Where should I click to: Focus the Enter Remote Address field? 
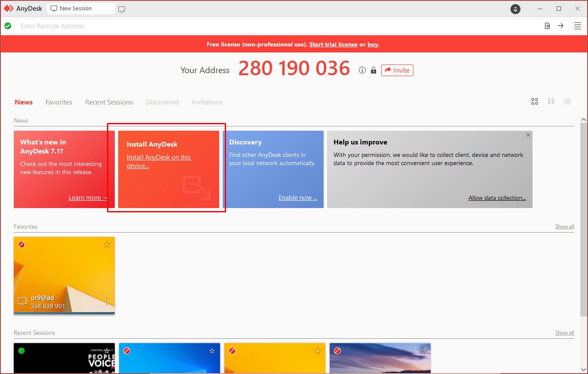[x=279, y=26]
